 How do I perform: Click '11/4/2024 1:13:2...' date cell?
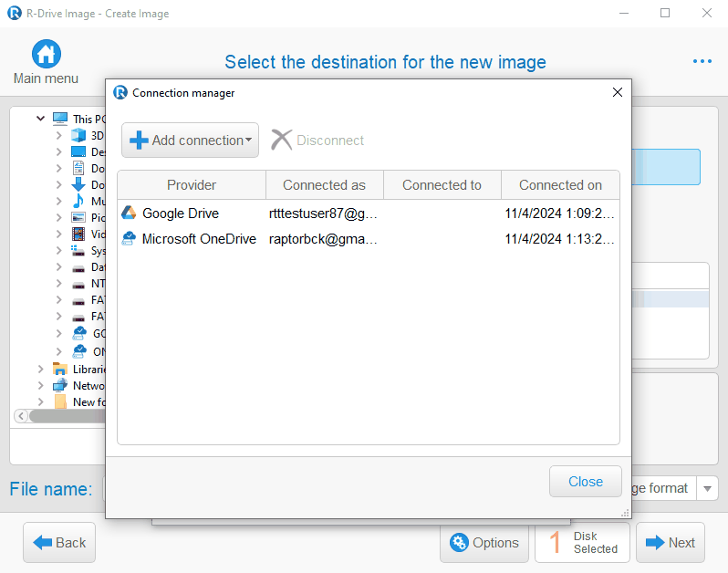click(559, 239)
